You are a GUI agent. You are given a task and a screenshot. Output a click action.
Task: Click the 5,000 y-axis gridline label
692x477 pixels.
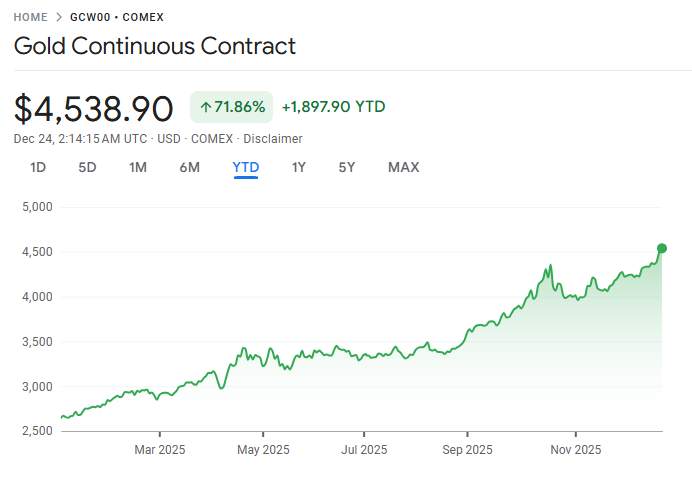[36, 207]
